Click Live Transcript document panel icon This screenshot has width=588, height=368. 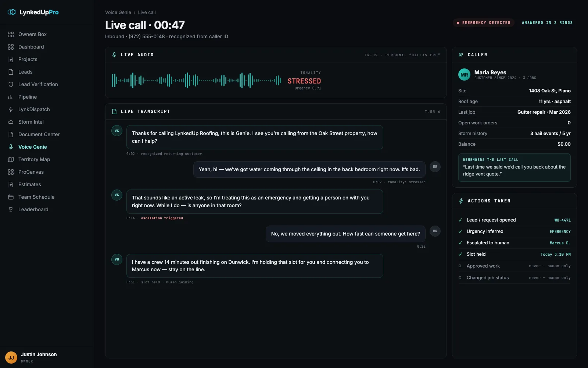pos(114,112)
